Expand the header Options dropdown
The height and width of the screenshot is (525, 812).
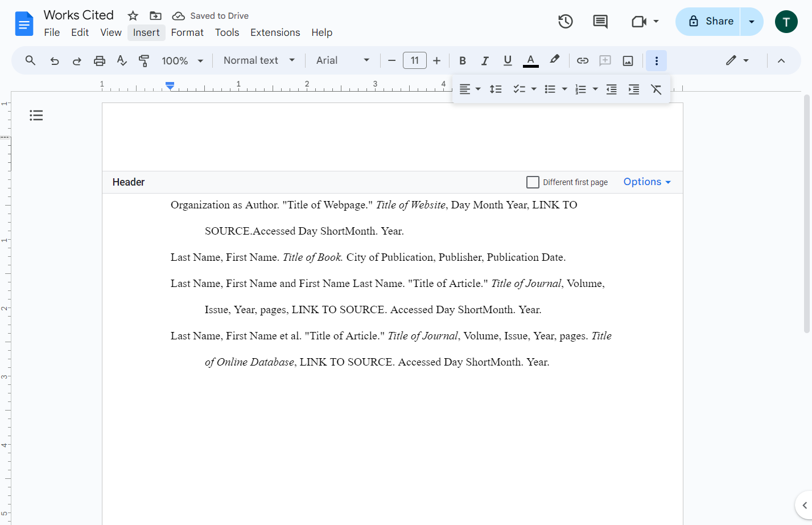coord(647,182)
